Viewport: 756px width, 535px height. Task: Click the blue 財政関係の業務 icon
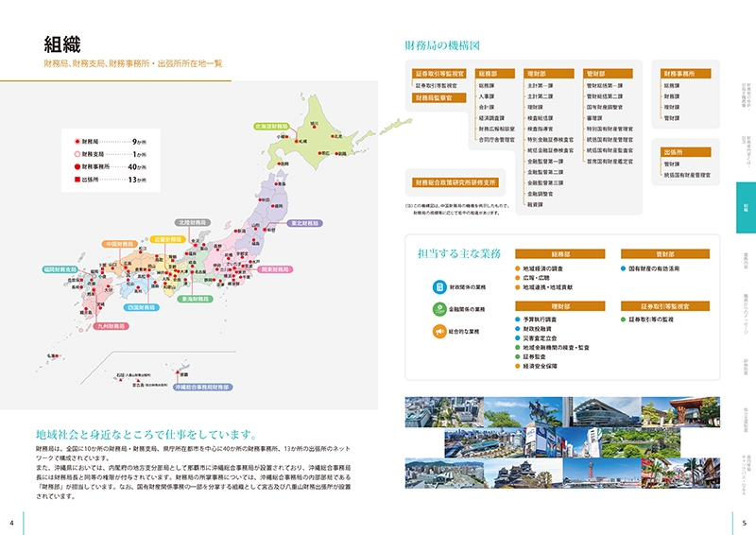tap(439, 287)
